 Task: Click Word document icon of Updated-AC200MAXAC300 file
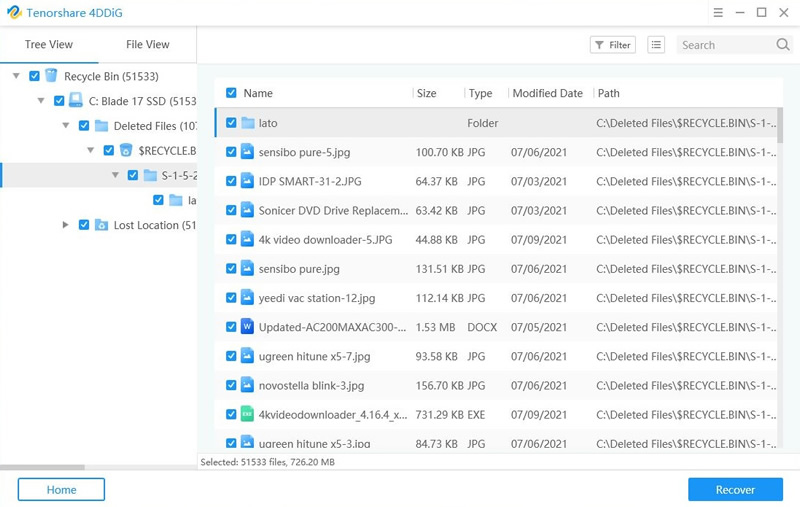coord(247,326)
